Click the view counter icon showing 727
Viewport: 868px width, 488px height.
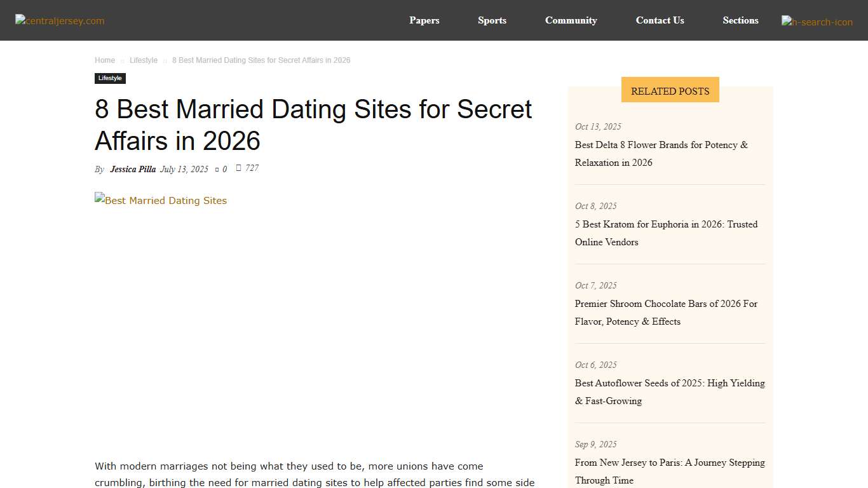(238, 168)
